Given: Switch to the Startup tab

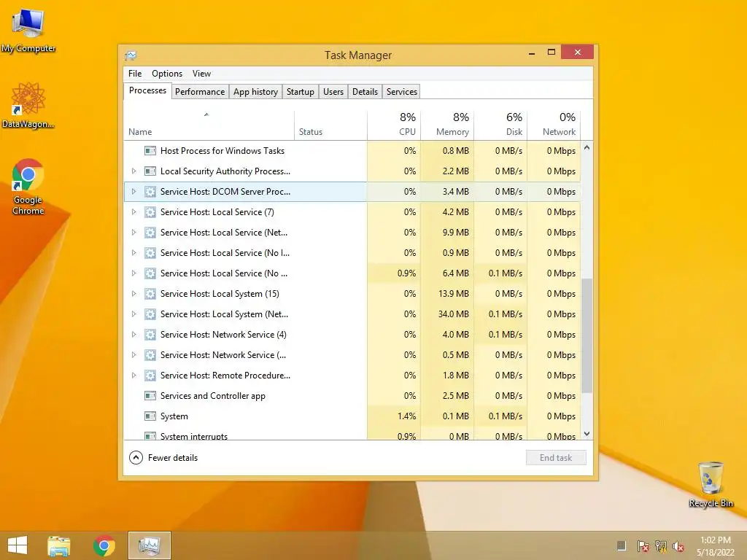Looking at the screenshot, I should (300, 92).
